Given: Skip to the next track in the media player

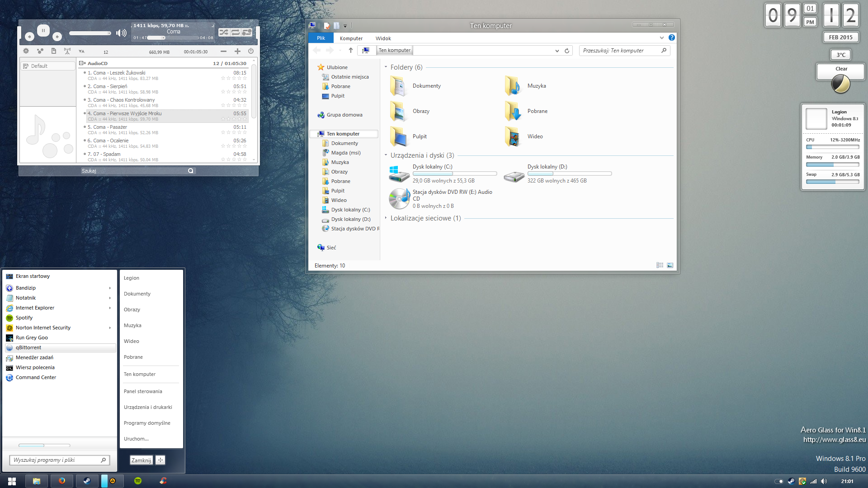Looking at the screenshot, I should (x=57, y=37).
